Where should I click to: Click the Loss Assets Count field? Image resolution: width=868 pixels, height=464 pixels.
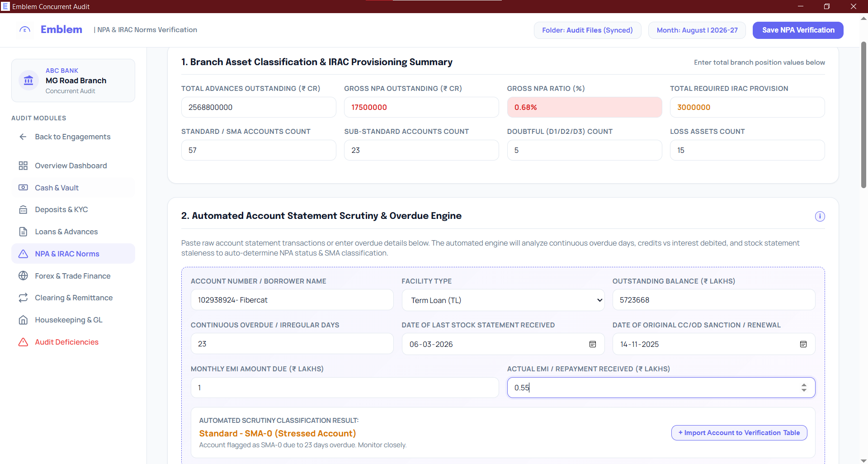point(747,150)
